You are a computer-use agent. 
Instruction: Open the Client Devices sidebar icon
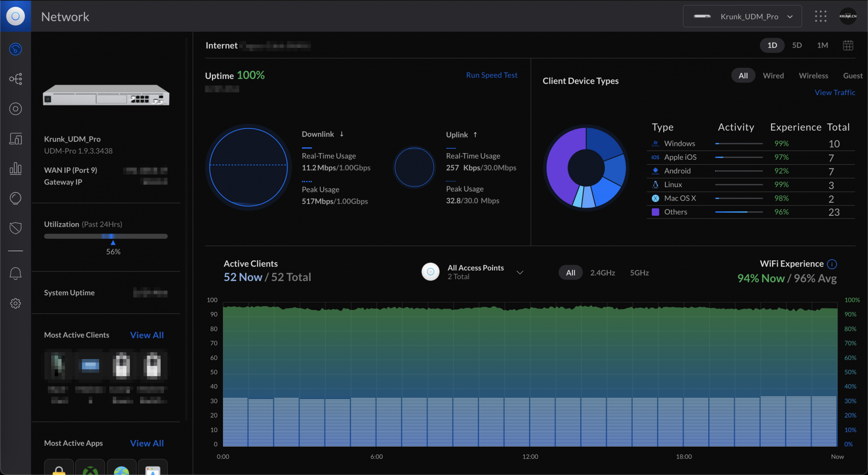(x=16, y=139)
